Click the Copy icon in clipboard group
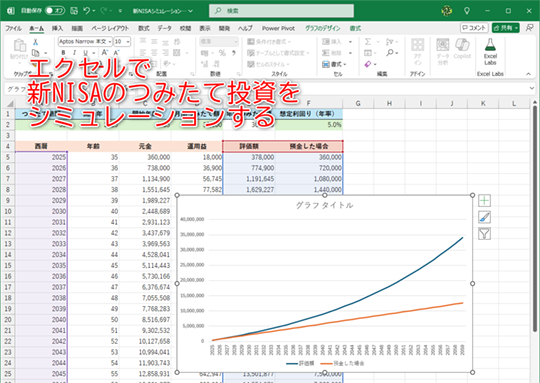This screenshot has height=383, width=540. pyautogui.click(x=35, y=53)
